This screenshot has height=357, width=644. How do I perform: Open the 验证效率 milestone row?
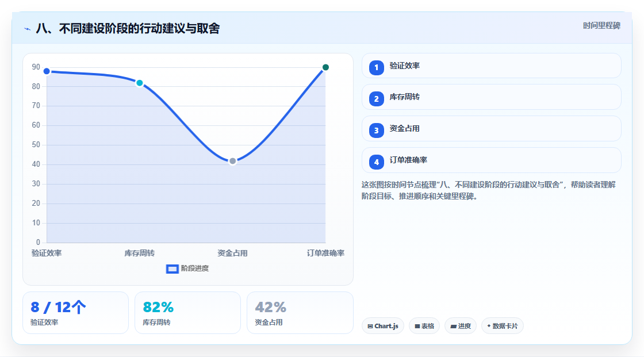[491, 66]
